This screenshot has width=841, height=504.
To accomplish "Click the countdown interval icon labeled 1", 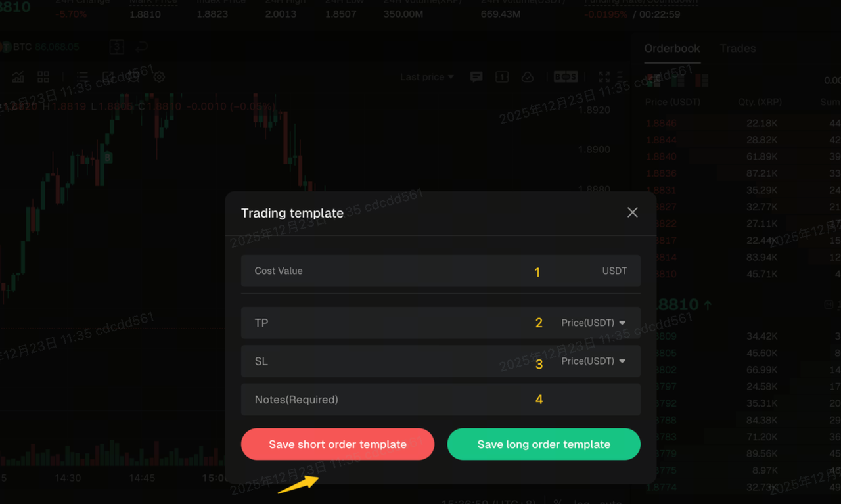I will tap(501, 77).
